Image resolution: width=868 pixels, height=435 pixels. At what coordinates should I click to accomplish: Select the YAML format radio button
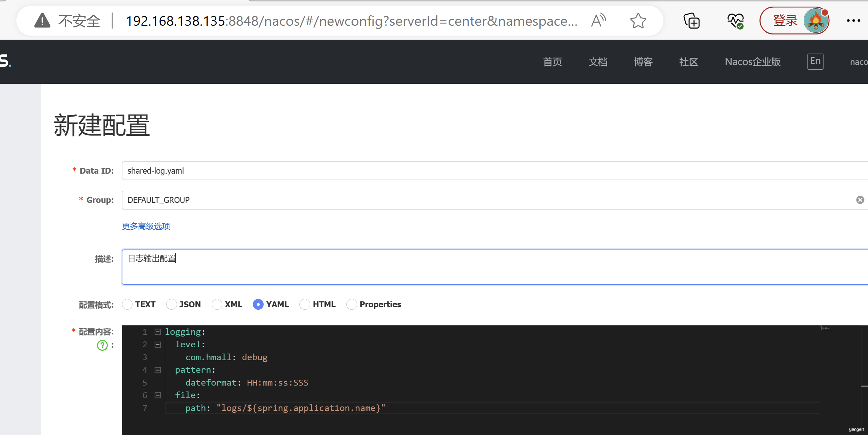(258, 304)
